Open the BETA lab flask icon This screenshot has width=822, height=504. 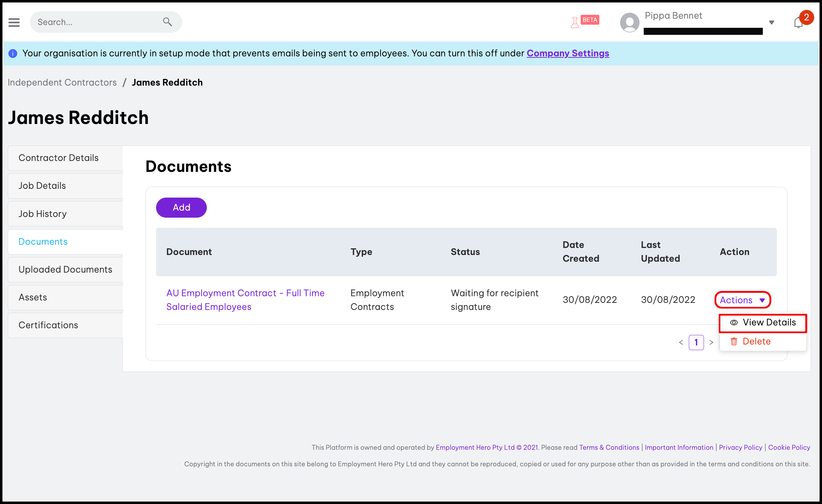click(x=575, y=22)
